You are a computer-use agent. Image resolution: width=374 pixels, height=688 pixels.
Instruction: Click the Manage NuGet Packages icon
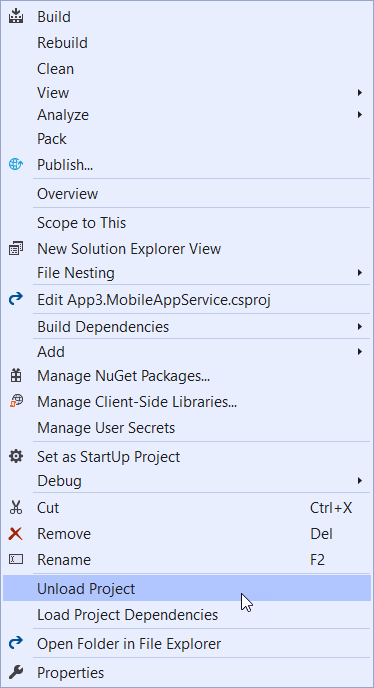click(16, 376)
